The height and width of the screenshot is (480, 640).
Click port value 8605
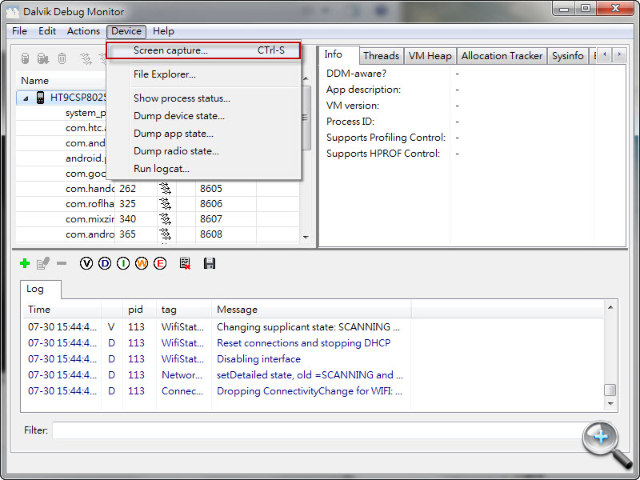point(211,189)
